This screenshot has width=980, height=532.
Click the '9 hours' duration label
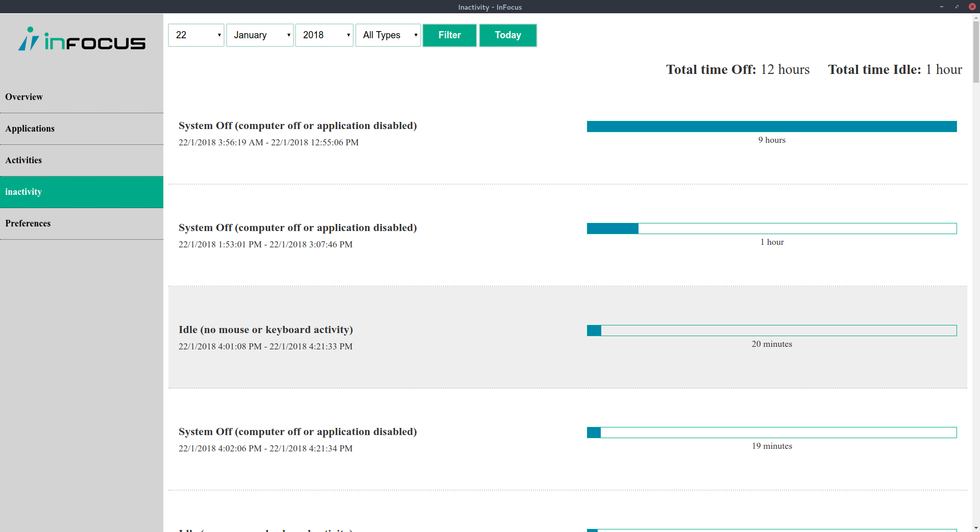pyautogui.click(x=772, y=140)
